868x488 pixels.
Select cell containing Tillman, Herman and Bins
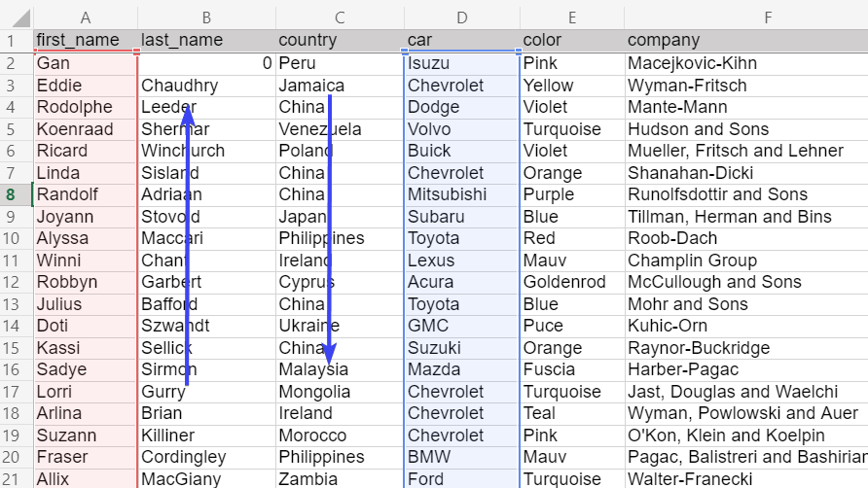(x=745, y=217)
